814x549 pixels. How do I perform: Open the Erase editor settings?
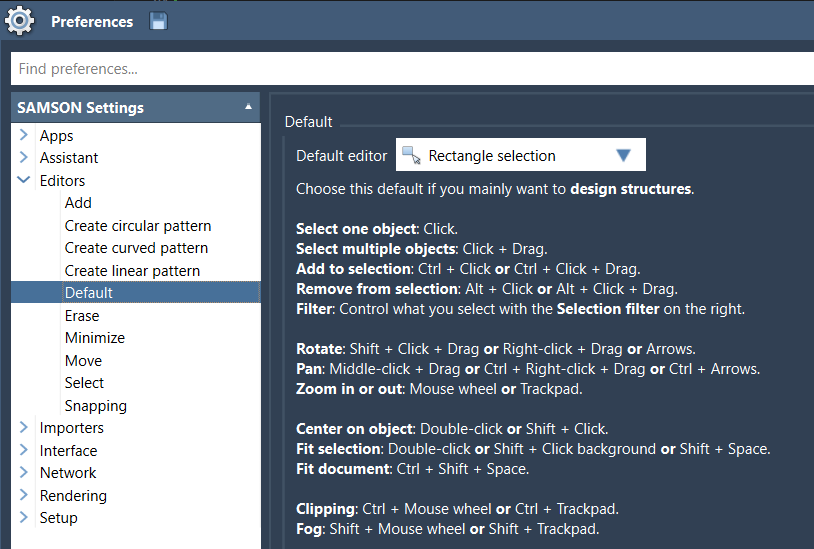pyautogui.click(x=82, y=316)
